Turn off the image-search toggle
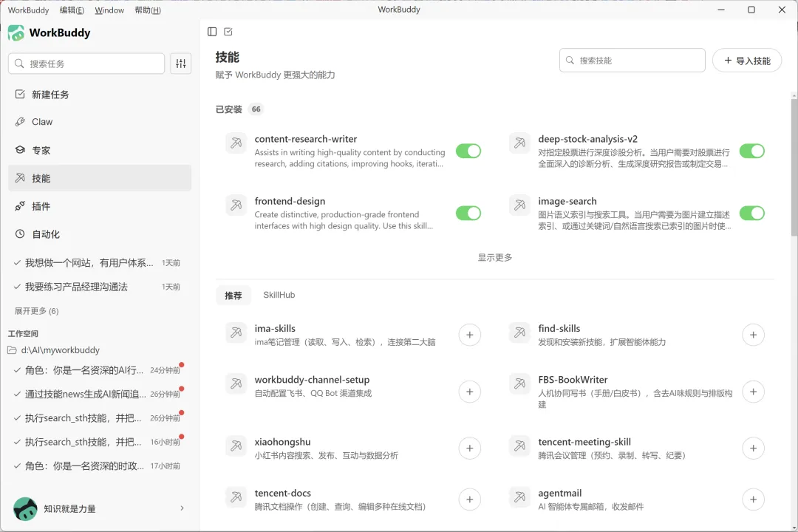 [751, 214]
